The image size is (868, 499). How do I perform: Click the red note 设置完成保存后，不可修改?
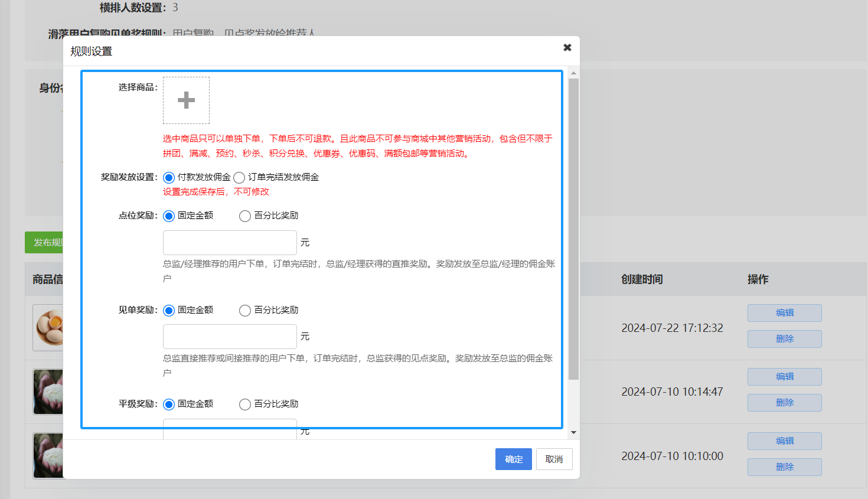216,192
